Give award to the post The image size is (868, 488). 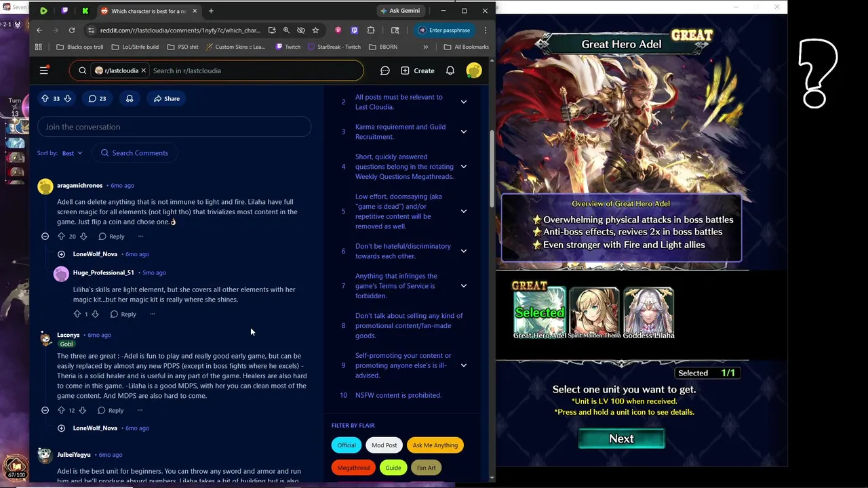pos(130,98)
